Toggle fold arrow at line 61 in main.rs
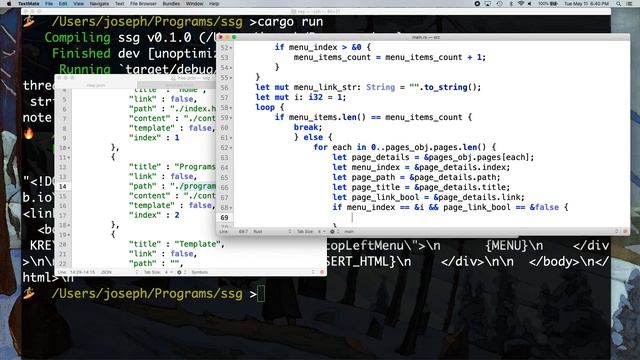The height and width of the screenshot is (360, 640). coord(231,138)
